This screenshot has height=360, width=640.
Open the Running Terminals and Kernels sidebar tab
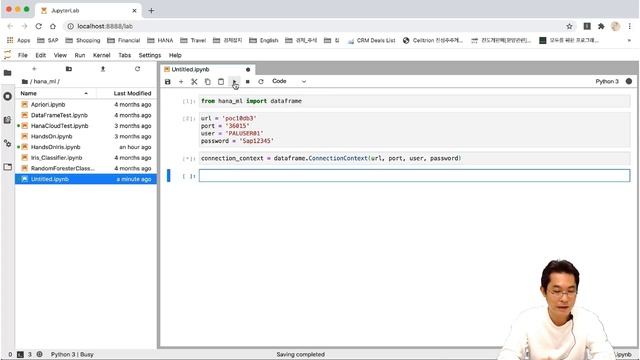point(7,96)
